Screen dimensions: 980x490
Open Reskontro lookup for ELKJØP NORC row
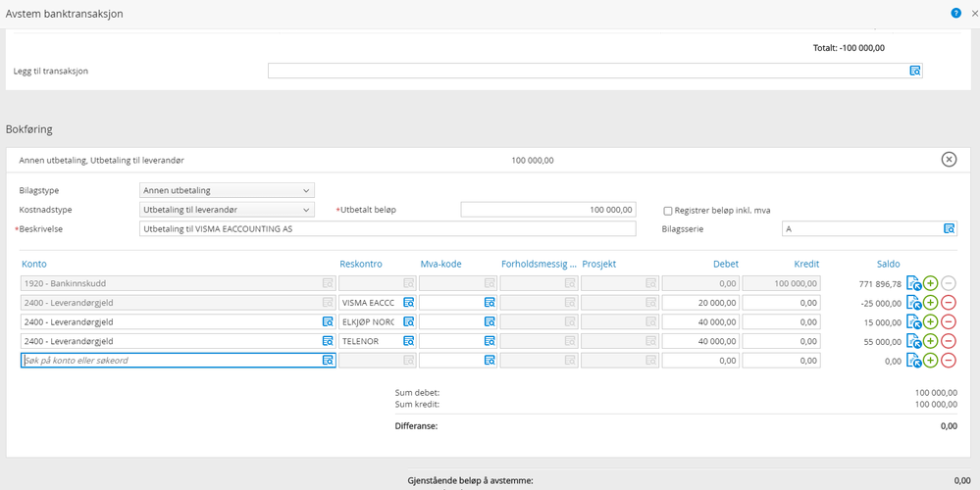pos(409,322)
